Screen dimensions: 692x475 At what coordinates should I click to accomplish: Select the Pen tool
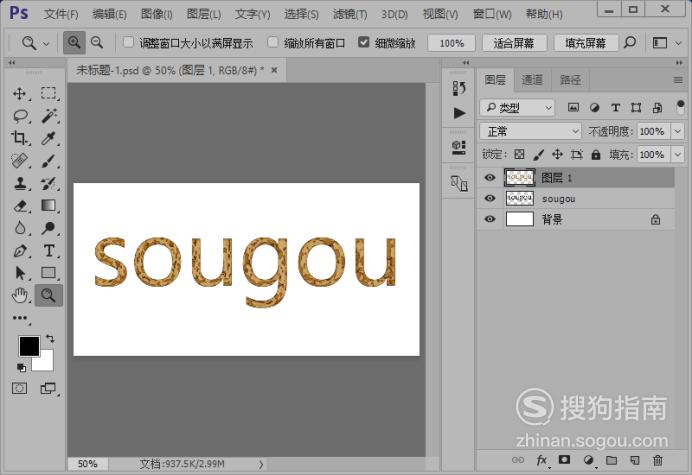19,251
